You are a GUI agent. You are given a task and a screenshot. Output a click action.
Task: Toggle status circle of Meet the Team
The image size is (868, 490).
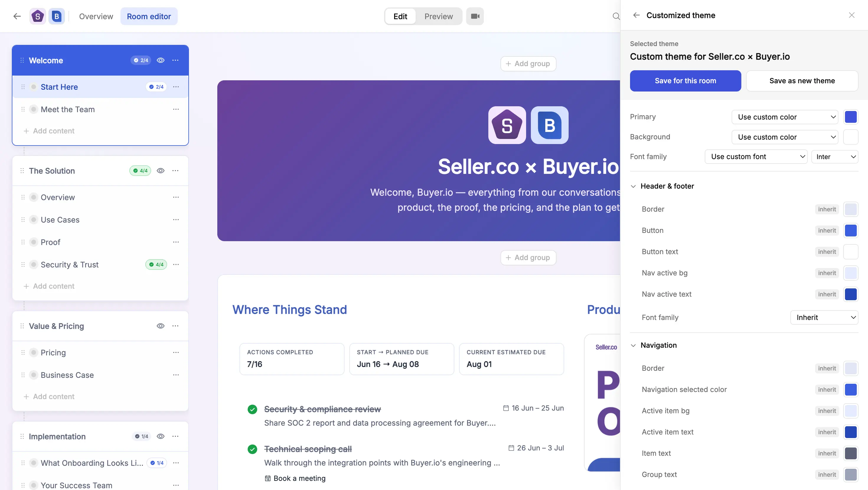(33, 109)
